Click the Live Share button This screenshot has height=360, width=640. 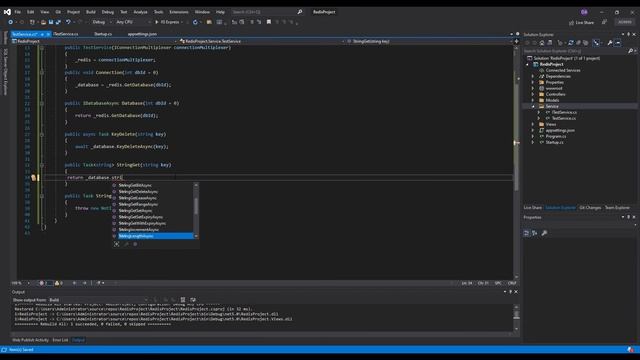tap(581, 22)
